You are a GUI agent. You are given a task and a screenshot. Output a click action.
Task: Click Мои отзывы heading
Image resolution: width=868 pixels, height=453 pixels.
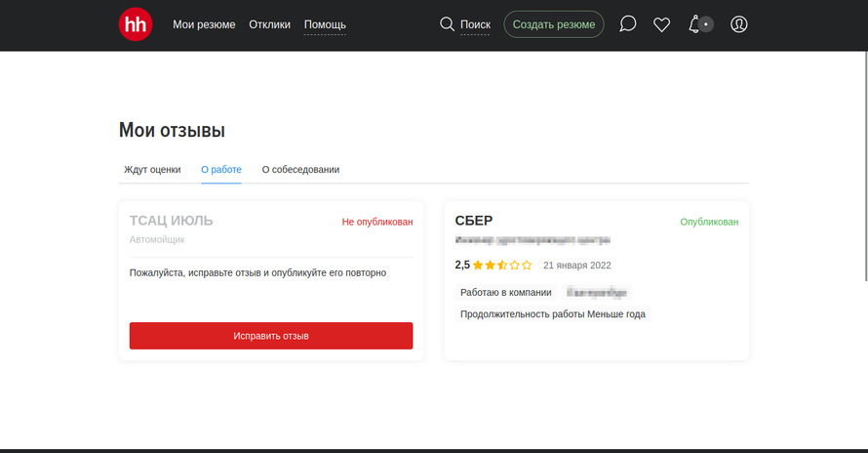pyautogui.click(x=172, y=130)
